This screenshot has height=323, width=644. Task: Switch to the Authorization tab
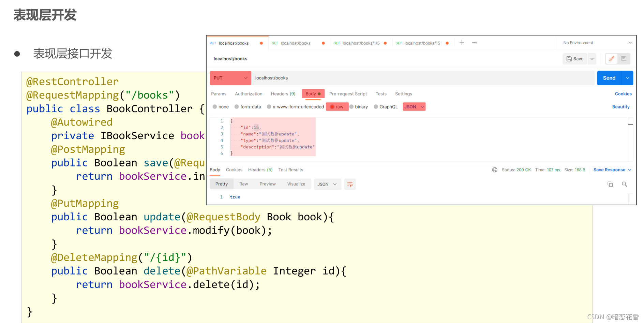click(x=249, y=94)
